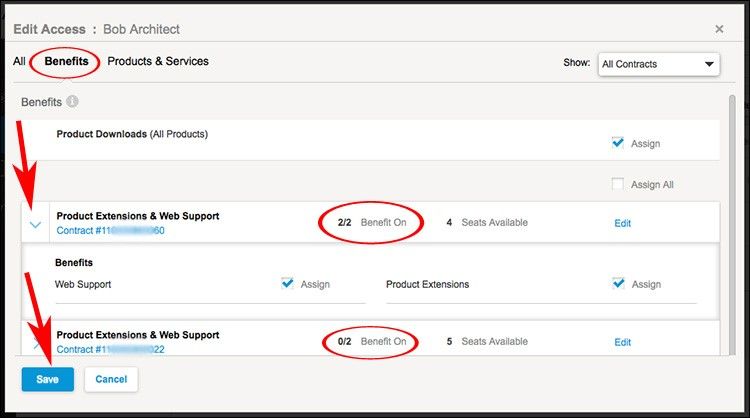Click the info icon next to Benefits heading
The image size is (750, 418).
pyautogui.click(x=73, y=102)
